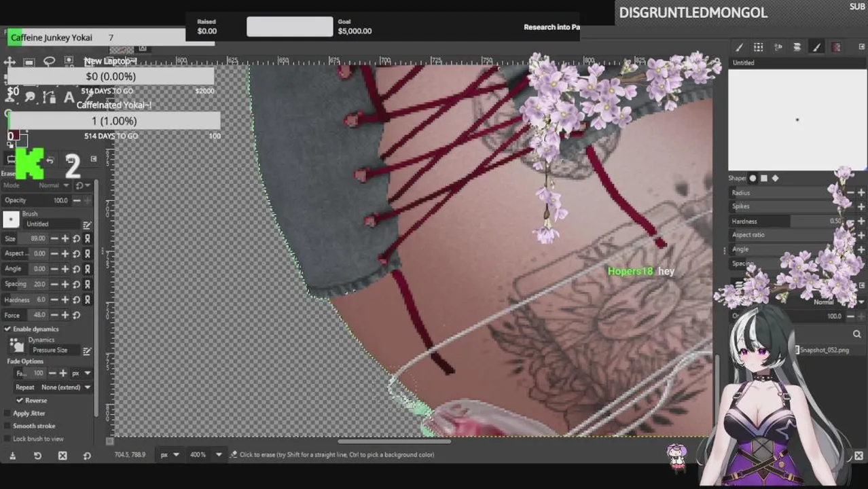Screen dimensions: 868x489
Task: Open the brush editor from the edit icon
Action: pos(87,224)
